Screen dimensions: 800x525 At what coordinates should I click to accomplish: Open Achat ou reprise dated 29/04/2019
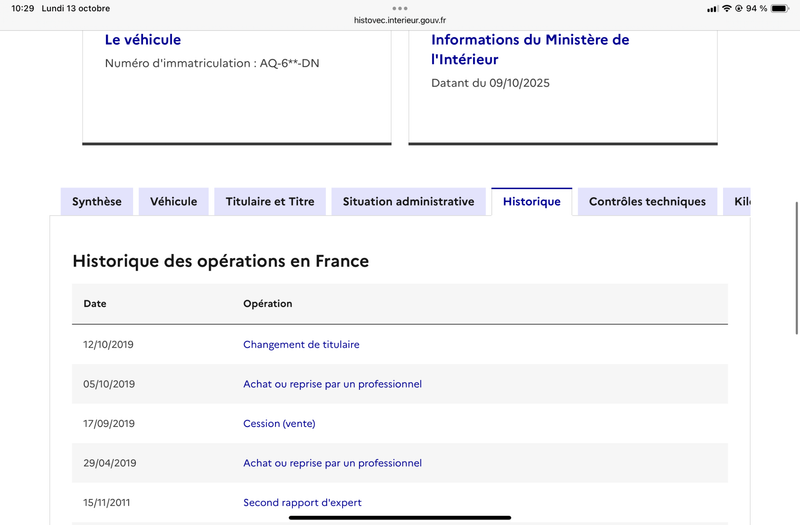pos(332,463)
